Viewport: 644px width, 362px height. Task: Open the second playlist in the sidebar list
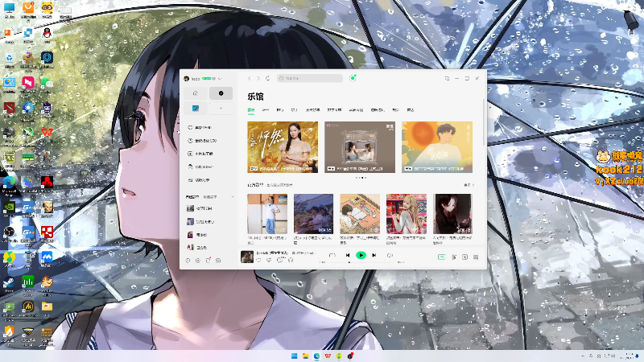200,222
